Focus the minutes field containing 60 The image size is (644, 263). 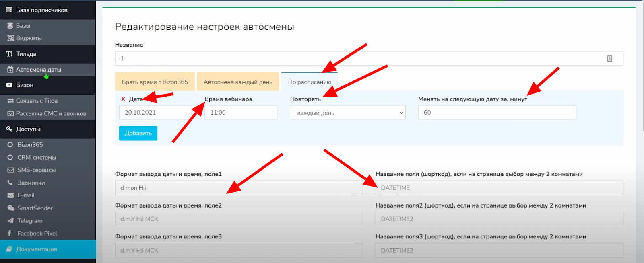(x=497, y=113)
